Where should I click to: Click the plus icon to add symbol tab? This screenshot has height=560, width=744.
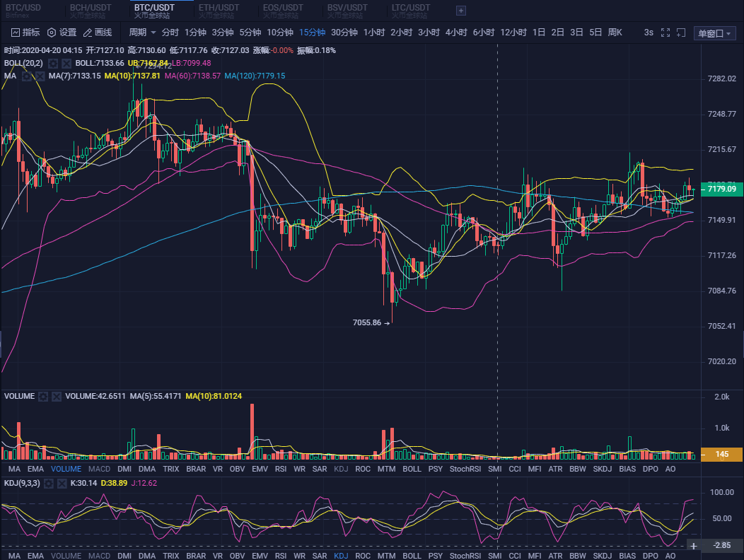(x=462, y=11)
